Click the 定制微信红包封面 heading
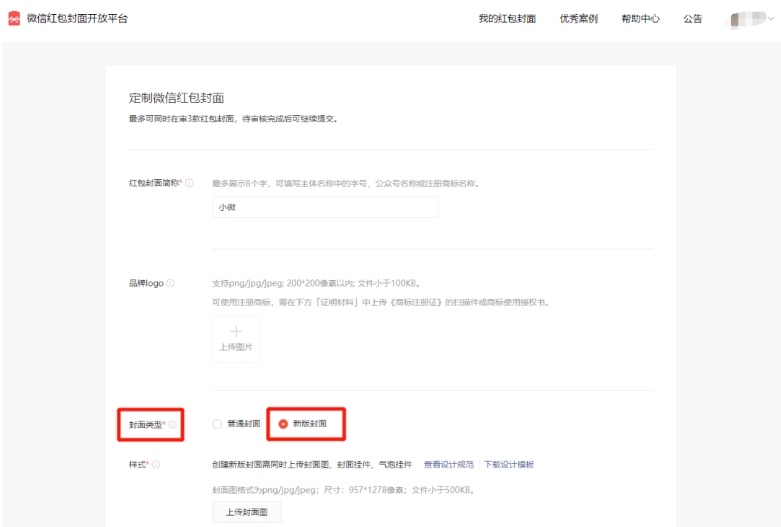 coord(176,98)
